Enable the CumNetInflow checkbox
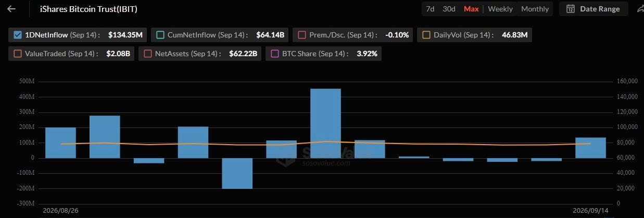This screenshot has width=644, height=218. (160, 35)
